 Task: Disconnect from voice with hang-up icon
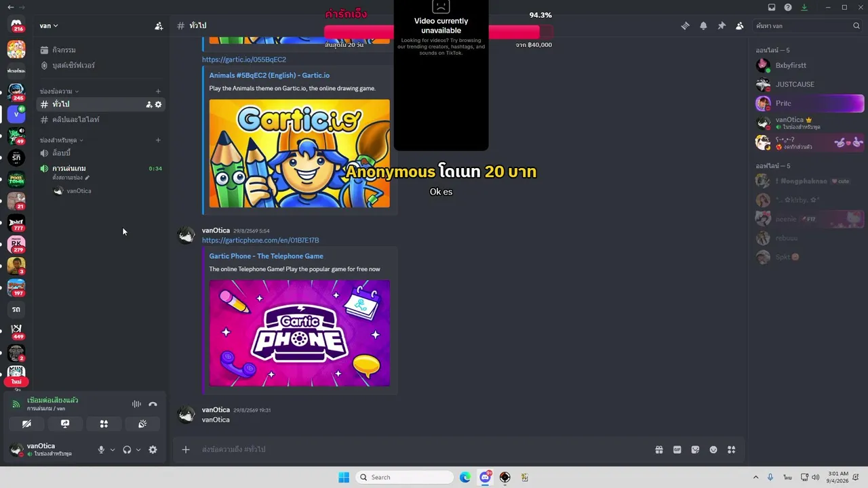point(153,404)
